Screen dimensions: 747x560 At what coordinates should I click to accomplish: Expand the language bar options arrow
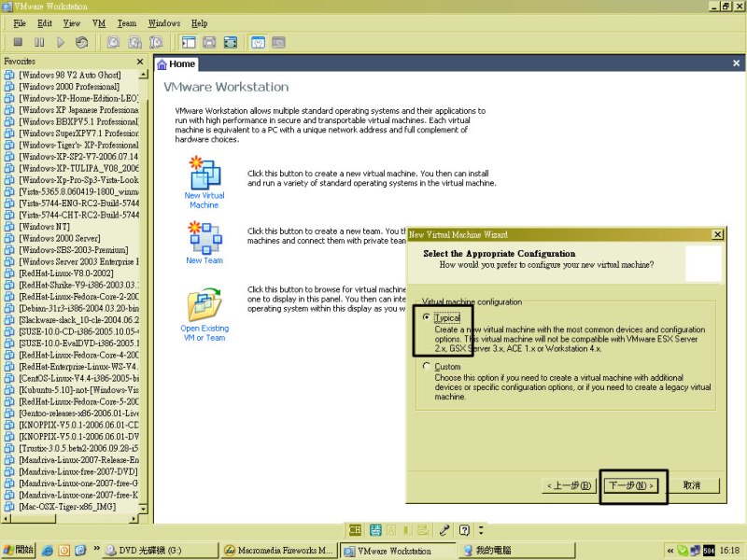[x=481, y=530]
